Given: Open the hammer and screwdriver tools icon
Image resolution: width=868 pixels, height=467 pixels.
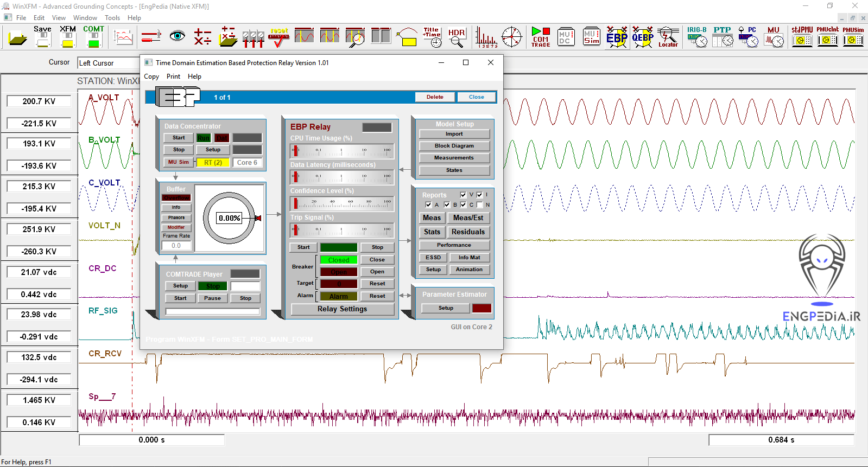Looking at the screenshot, I should click(x=151, y=37).
